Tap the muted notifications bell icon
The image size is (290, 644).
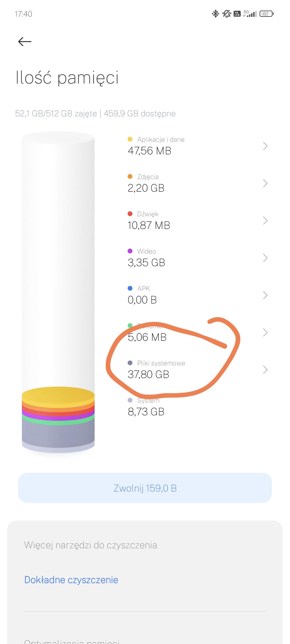(x=227, y=14)
